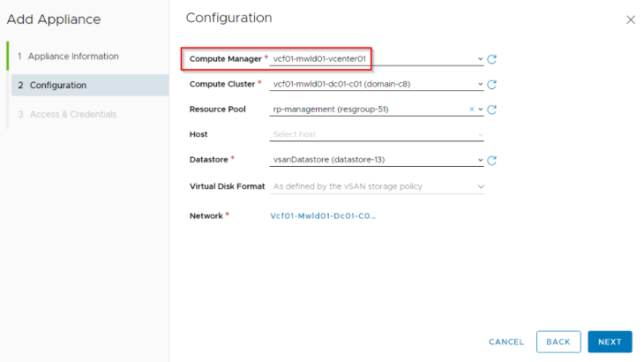The width and height of the screenshot is (644, 362).
Task: Open the Compute Manager dropdown
Action: point(480,59)
